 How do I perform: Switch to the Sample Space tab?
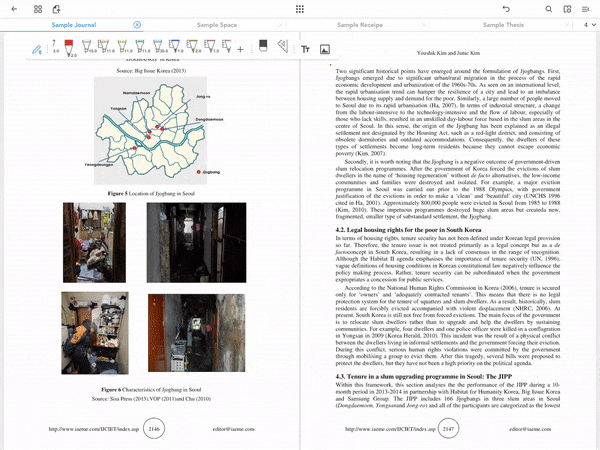(x=217, y=25)
